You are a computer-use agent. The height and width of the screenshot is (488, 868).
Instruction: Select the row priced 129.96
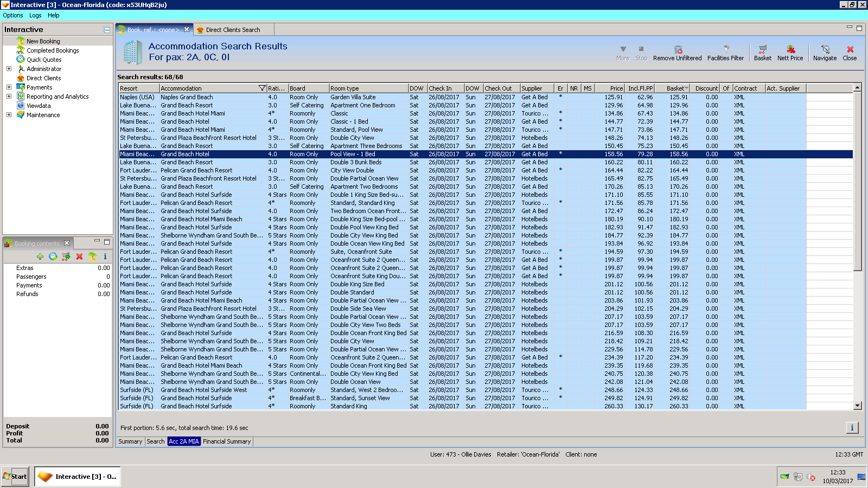pos(486,105)
